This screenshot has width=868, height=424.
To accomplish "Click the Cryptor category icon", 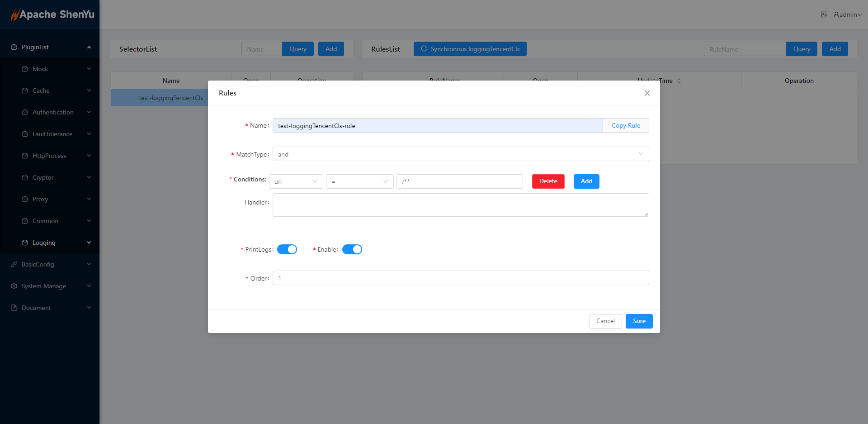I will tap(25, 177).
